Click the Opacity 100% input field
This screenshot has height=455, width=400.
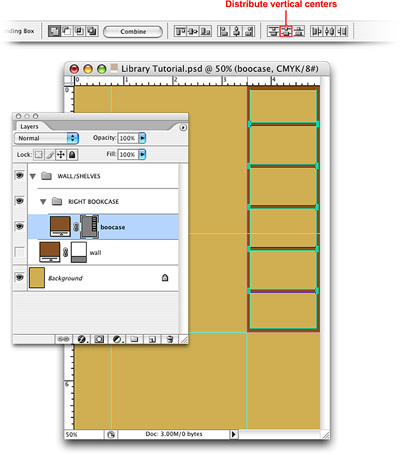click(128, 138)
